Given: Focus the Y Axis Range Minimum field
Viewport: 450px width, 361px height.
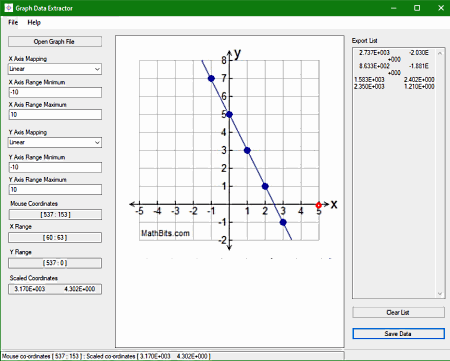Looking at the screenshot, I should pyautogui.click(x=55, y=167).
